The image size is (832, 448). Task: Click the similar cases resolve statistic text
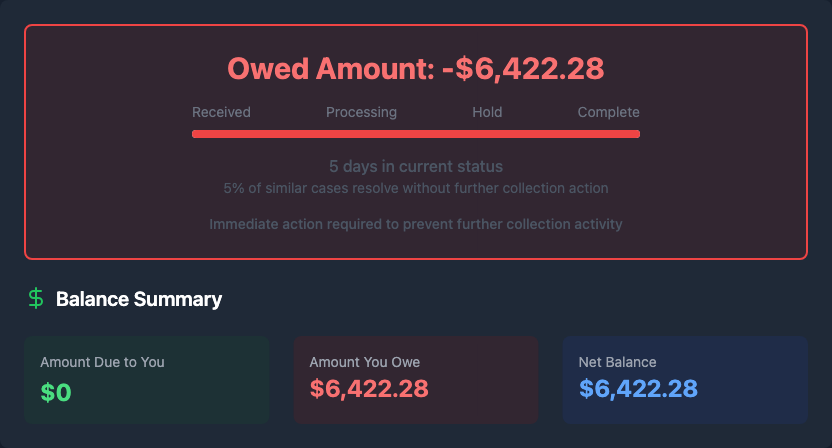point(416,188)
